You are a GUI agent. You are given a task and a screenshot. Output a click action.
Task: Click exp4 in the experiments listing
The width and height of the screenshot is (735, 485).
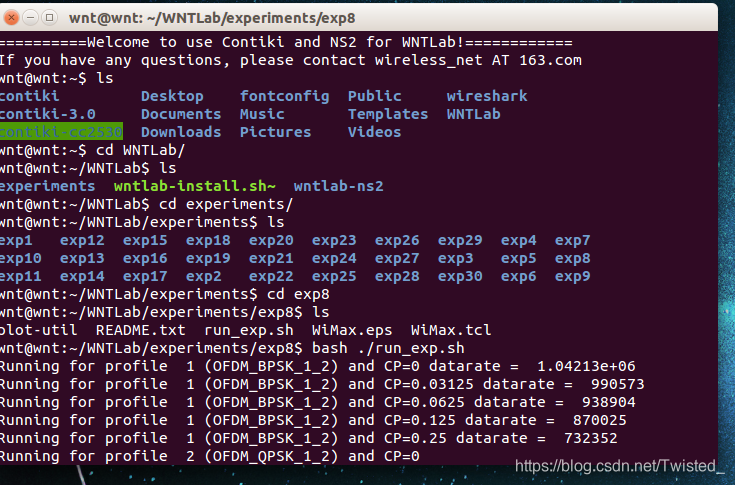point(518,241)
